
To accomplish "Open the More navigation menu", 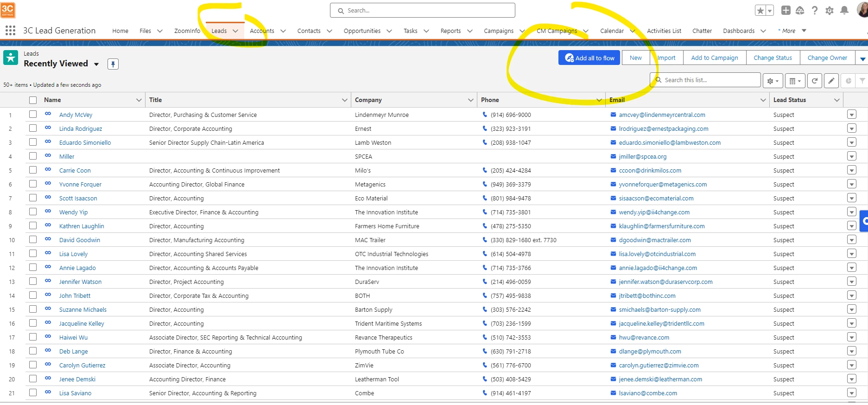I will (x=792, y=31).
